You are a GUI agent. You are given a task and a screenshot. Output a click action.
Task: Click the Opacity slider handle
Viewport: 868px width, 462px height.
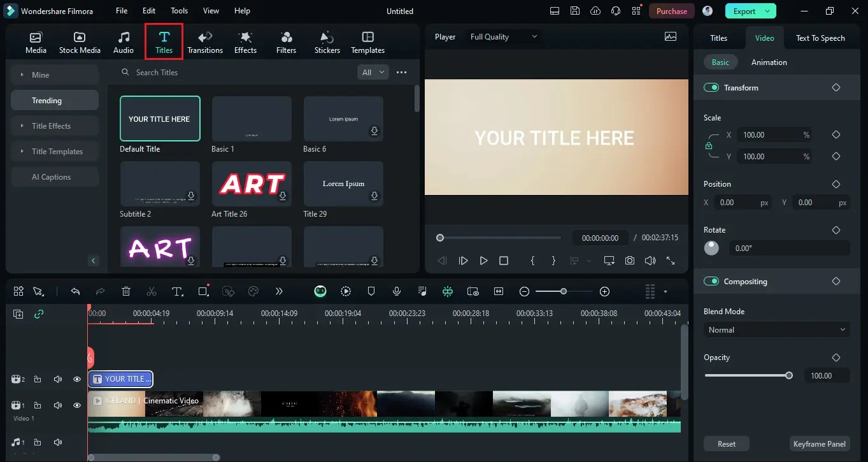(789, 375)
